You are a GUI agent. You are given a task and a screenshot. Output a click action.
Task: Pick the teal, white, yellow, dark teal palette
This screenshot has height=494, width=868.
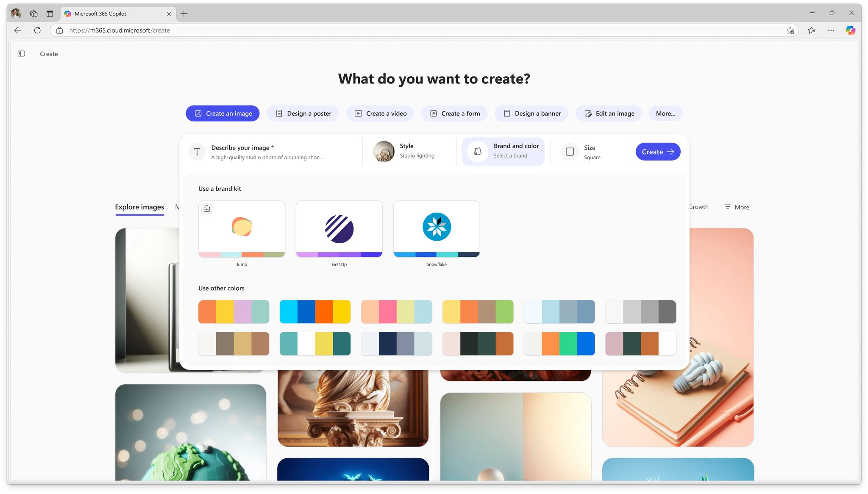point(315,343)
